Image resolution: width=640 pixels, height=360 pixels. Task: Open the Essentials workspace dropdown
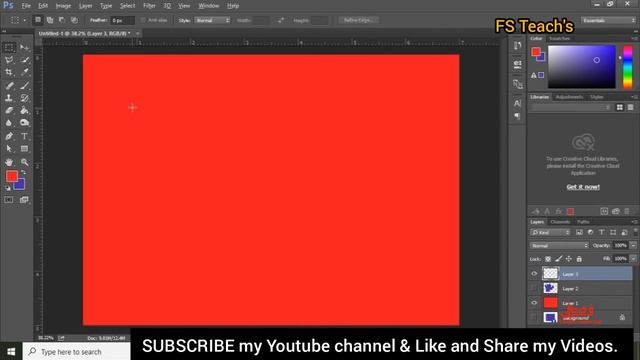pyautogui.click(x=608, y=20)
